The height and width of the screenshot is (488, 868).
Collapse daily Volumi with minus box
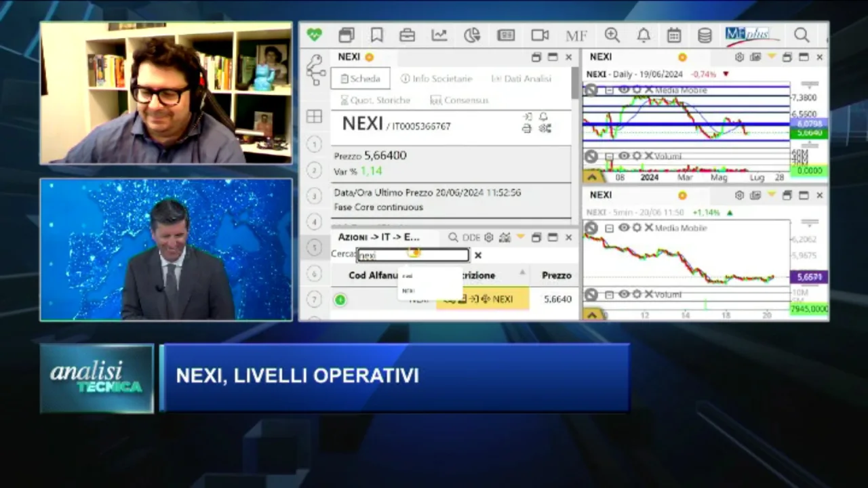tap(610, 156)
